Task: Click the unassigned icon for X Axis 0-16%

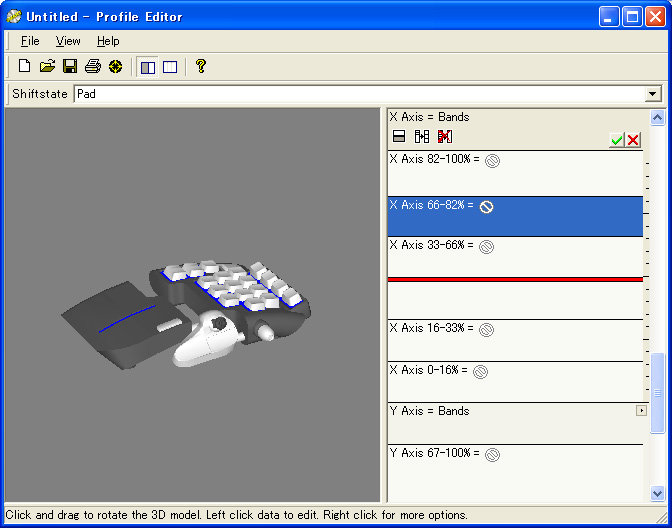Action: 480,372
